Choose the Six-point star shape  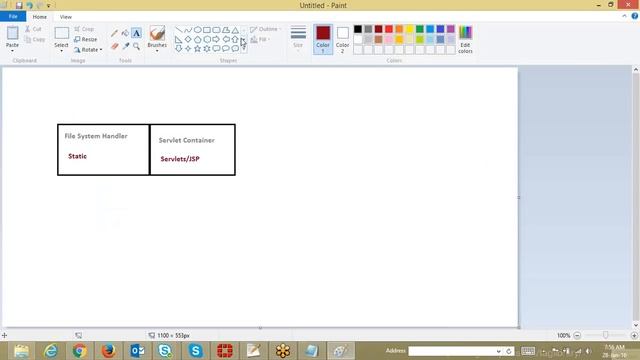coord(207,49)
